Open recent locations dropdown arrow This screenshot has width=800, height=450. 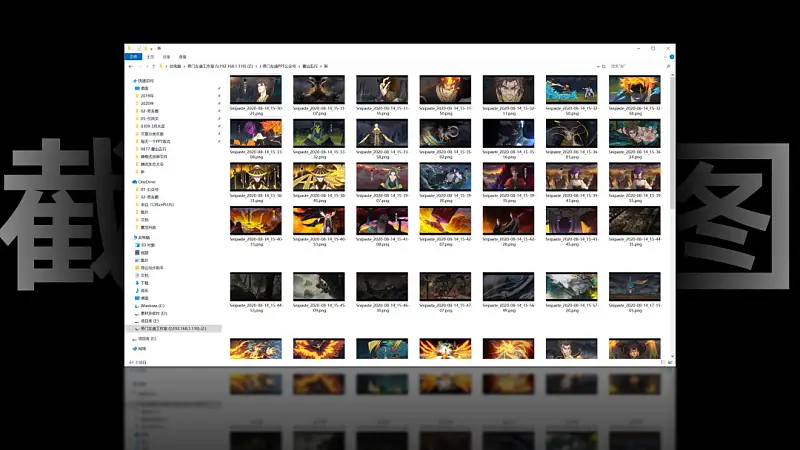pos(147,66)
